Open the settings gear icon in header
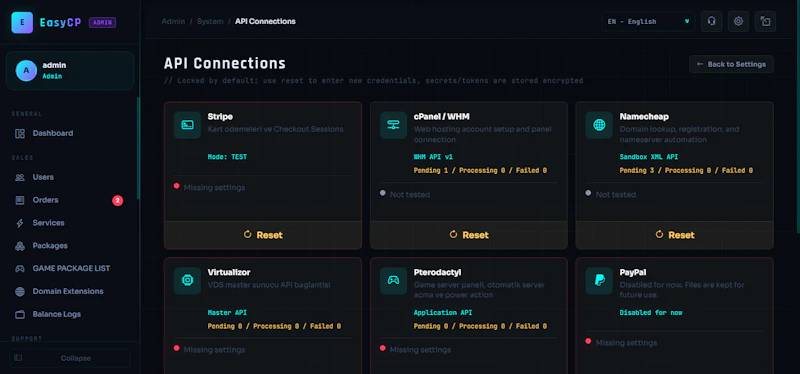The image size is (800, 374). (x=738, y=21)
